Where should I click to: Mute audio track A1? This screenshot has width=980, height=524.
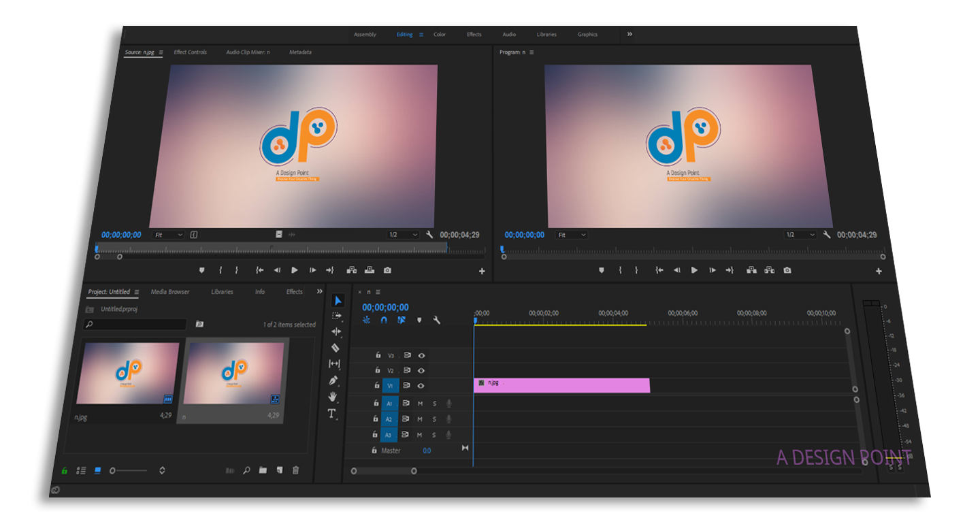420,404
